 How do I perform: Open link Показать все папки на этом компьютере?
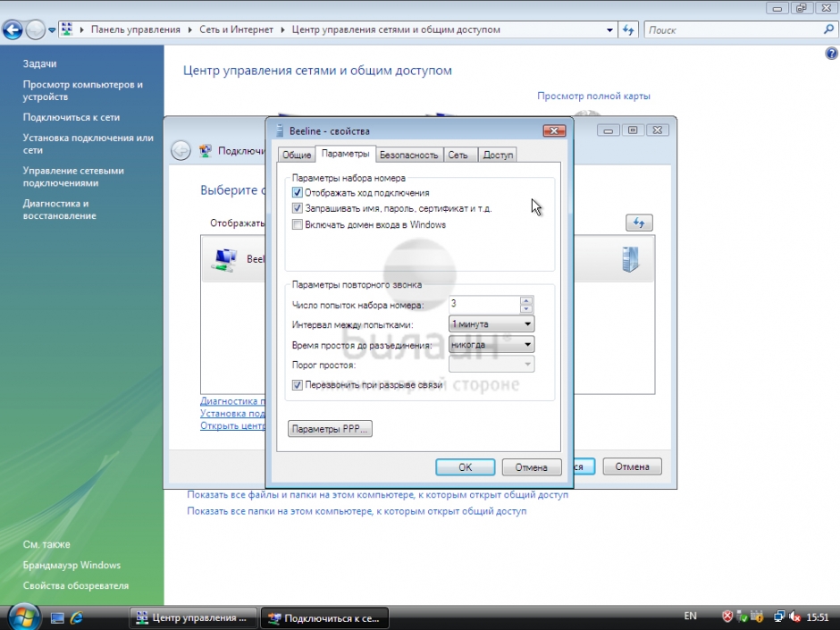[357, 511]
